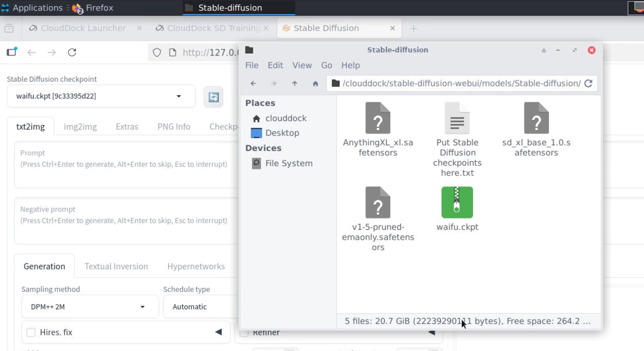Viewport: 644px width, 351px height.
Task: Click the up-directory arrow in file manager
Action: pyautogui.click(x=294, y=84)
